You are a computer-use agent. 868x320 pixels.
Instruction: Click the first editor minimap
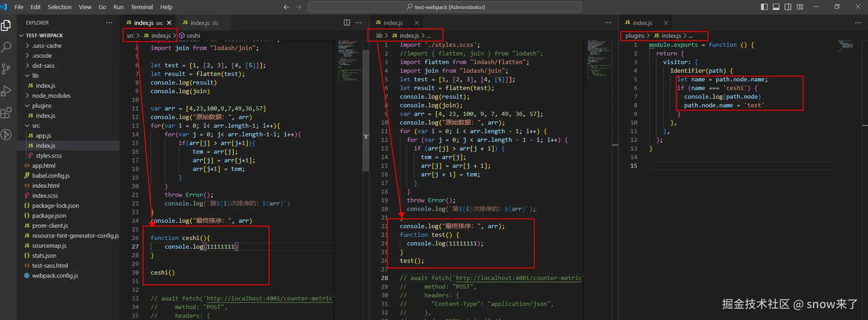coord(349,61)
